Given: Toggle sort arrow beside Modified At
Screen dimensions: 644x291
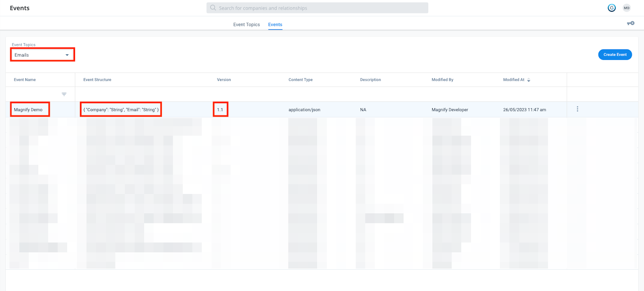Looking at the screenshot, I should tap(528, 80).
